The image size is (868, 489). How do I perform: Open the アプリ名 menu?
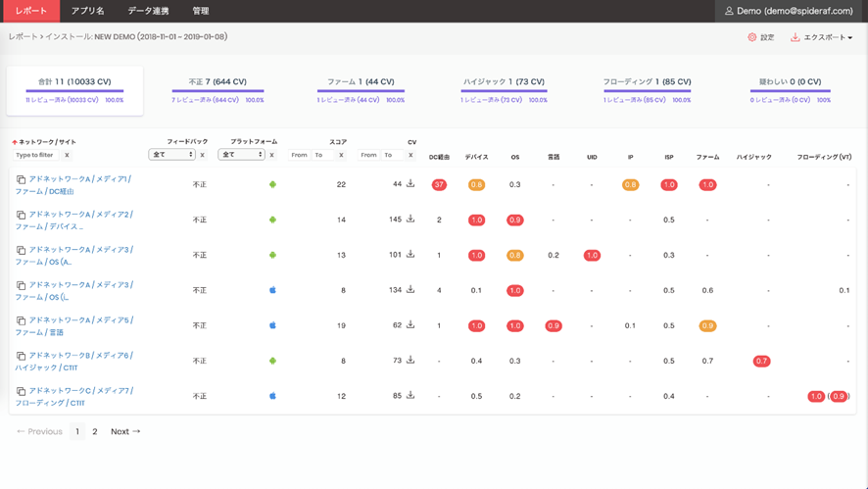tap(87, 11)
